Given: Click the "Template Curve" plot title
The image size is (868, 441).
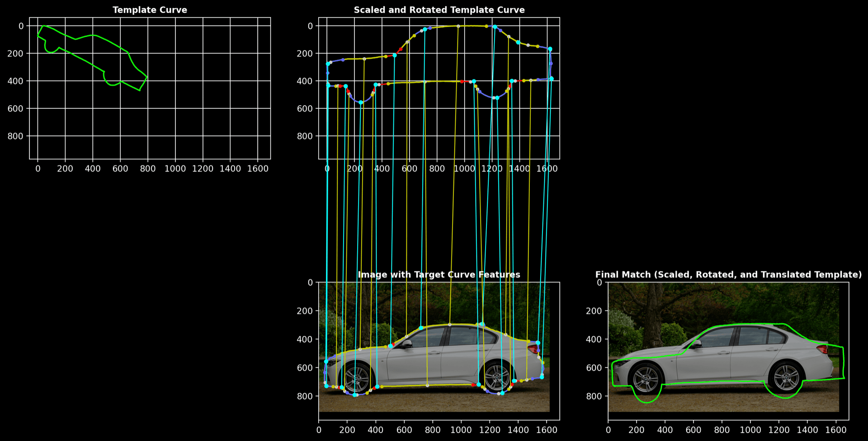Looking at the screenshot, I should coord(150,10).
